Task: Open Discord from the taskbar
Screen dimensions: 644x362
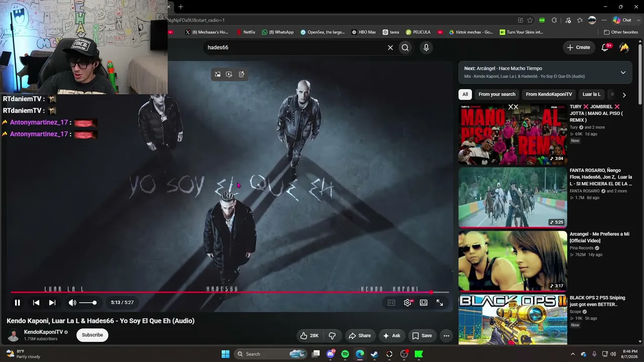Action: [x=331, y=354]
